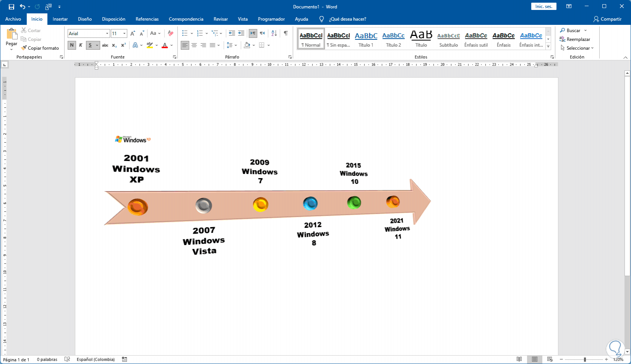The image size is (631, 364).
Task: Switch to Web Layout view in status bar
Action: 550,359
